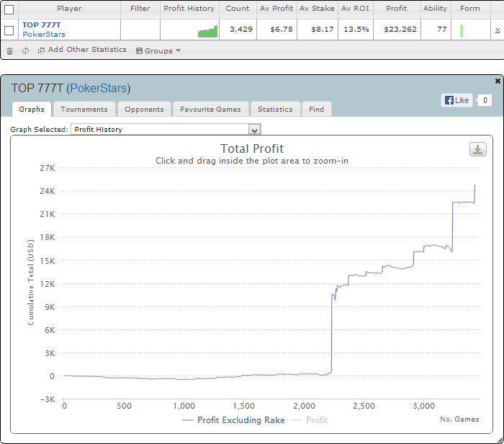Click the $6.78 average profit value

282,30
